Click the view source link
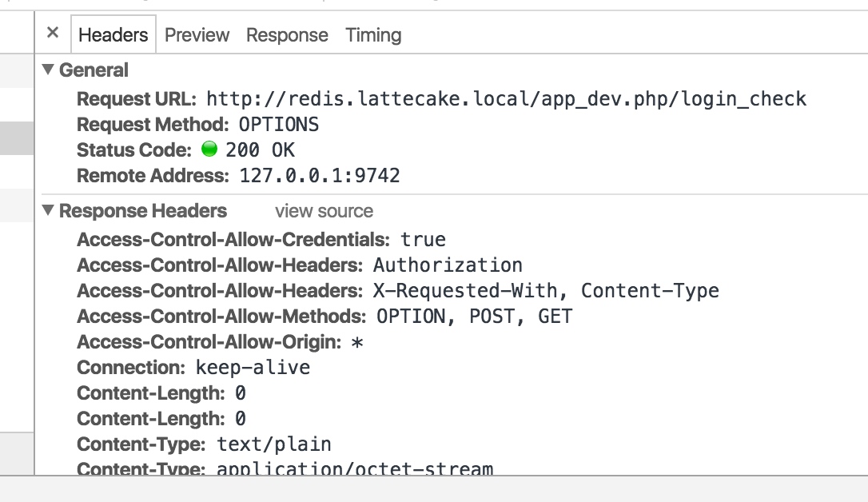 pos(324,211)
